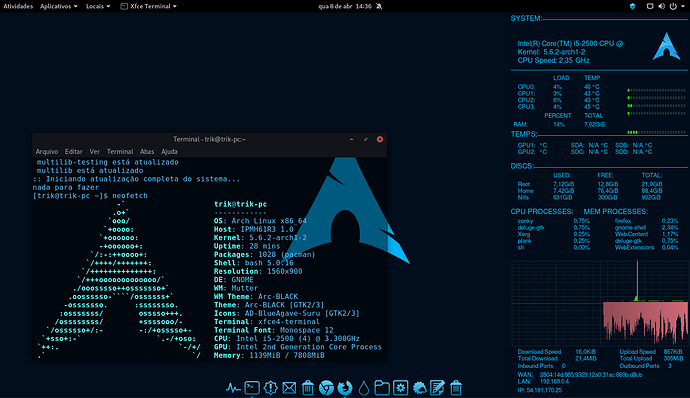Viewport: 690px width, 398px height.
Task: Open the Arquivo menu
Action: pos(47,151)
